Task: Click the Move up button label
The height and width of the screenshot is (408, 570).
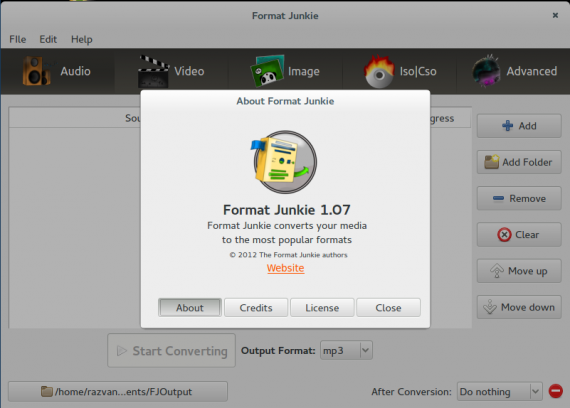Action: (x=527, y=271)
